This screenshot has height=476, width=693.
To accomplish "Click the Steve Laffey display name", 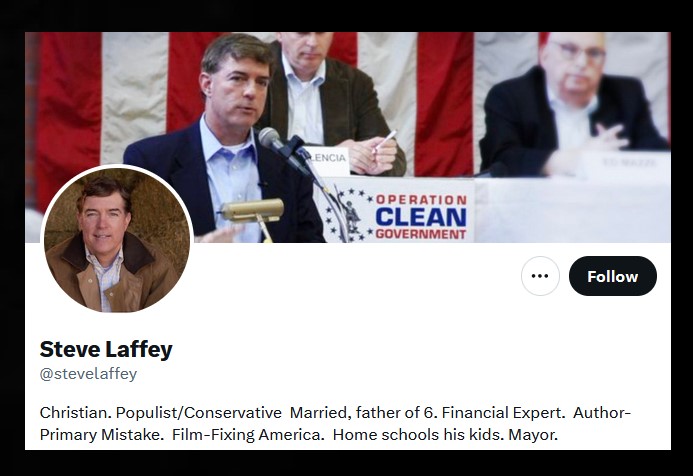I will point(106,349).
